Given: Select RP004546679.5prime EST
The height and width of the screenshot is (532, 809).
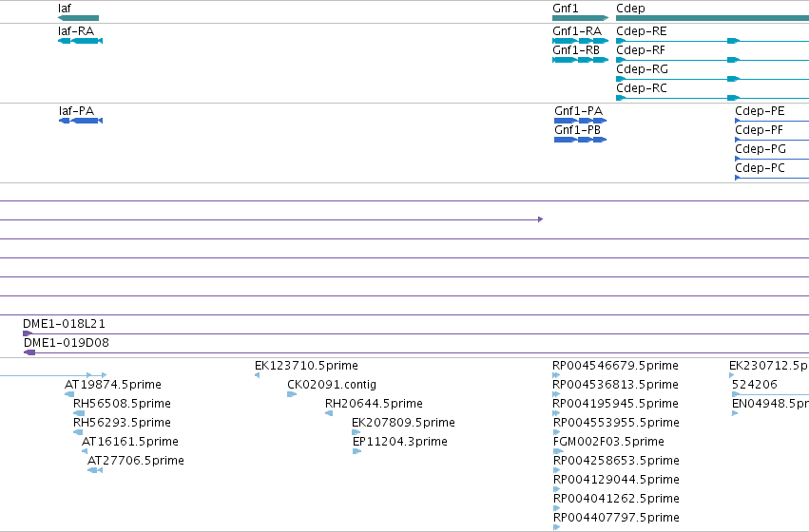Looking at the screenshot, I should [556, 375].
